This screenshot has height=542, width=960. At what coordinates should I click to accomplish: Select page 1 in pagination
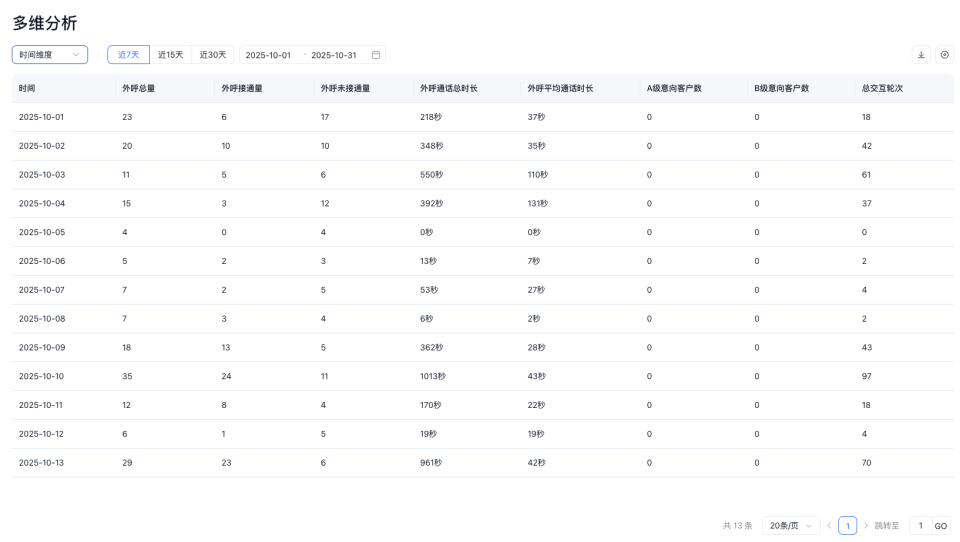[847, 526]
